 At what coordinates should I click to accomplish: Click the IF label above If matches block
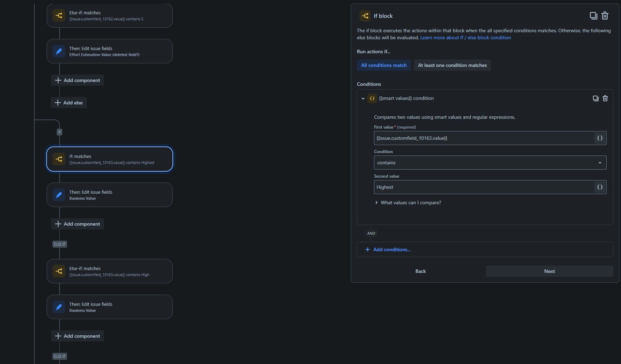(60, 132)
